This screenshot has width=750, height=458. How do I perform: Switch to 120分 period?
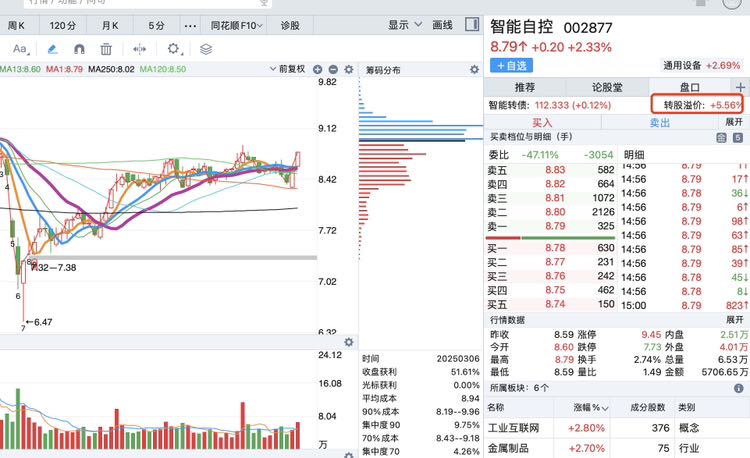pyautogui.click(x=63, y=26)
